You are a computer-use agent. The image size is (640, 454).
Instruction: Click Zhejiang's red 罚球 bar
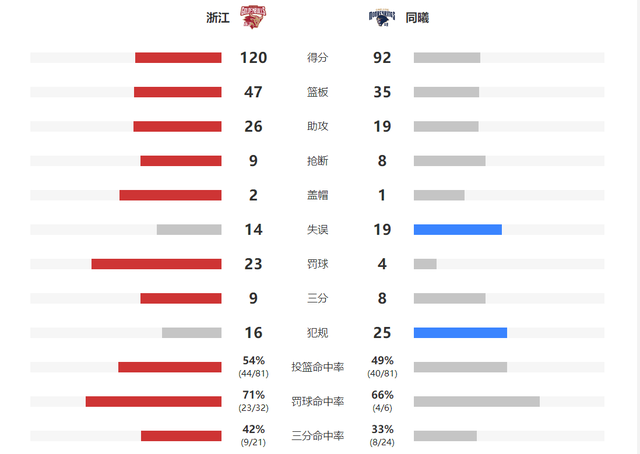pyautogui.click(x=156, y=264)
